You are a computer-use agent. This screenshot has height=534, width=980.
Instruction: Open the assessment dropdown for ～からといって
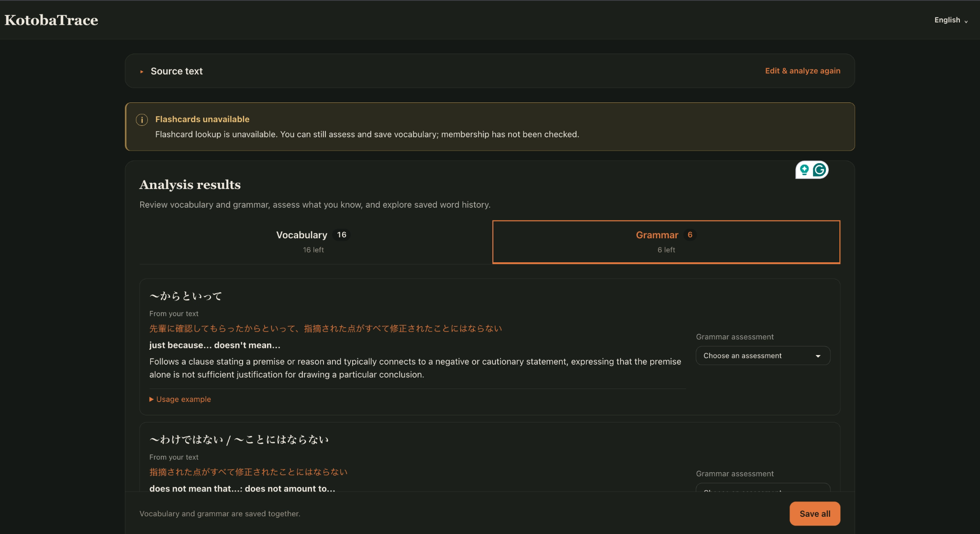[x=763, y=356]
